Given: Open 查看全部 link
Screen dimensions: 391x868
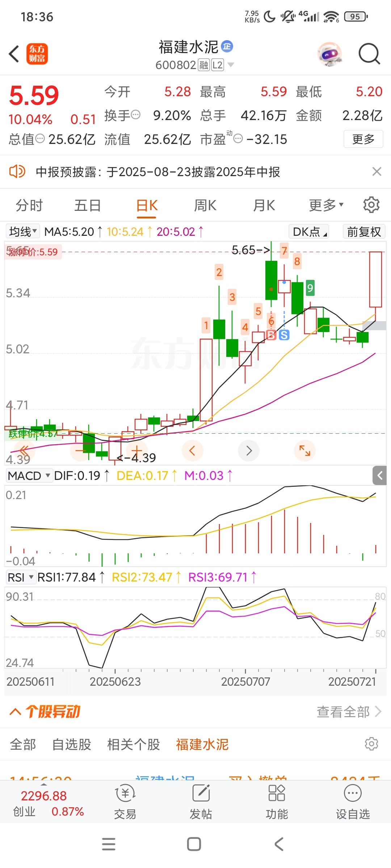Looking at the screenshot, I should point(349,712).
